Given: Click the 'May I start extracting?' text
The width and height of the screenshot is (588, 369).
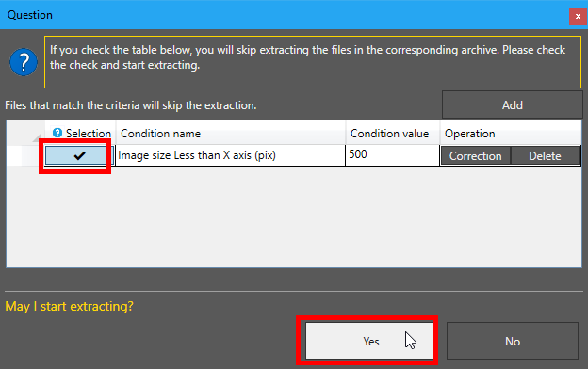Looking at the screenshot, I should 69,306.
